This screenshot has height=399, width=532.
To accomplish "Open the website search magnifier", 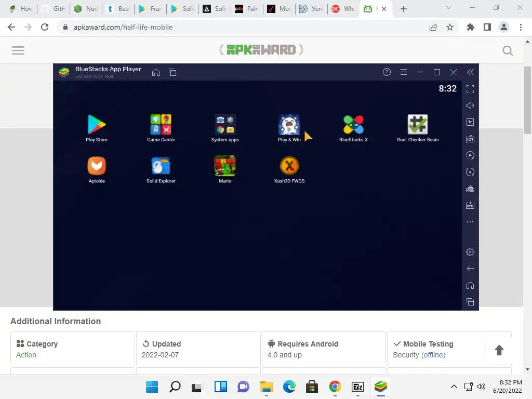I will (508, 50).
